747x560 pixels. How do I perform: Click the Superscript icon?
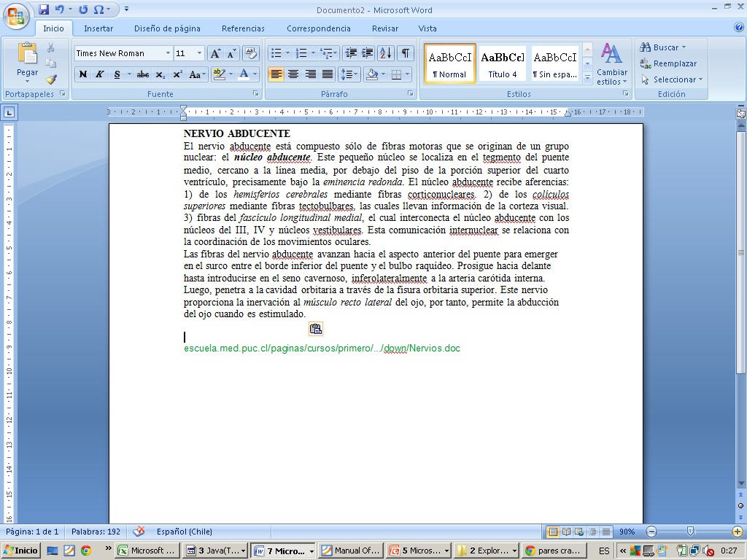(x=177, y=74)
